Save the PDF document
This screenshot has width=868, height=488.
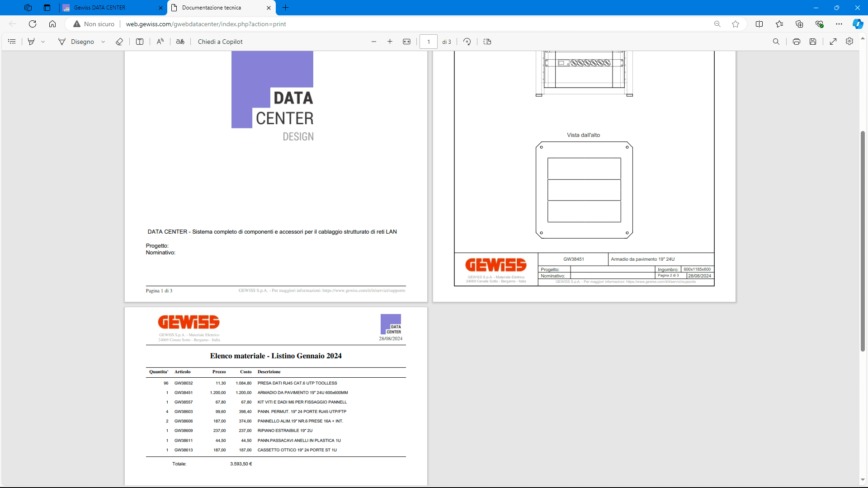(x=813, y=42)
